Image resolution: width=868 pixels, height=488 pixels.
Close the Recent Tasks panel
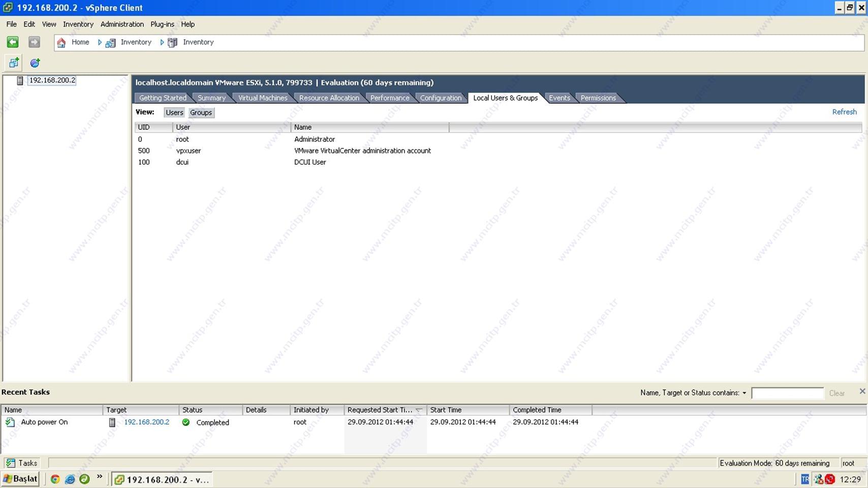click(862, 391)
